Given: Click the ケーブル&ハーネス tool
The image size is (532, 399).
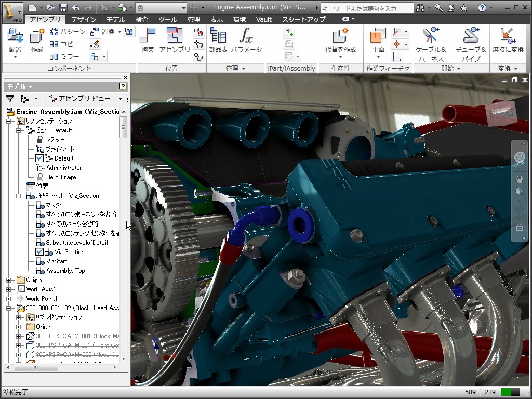Looking at the screenshot, I should [431, 44].
